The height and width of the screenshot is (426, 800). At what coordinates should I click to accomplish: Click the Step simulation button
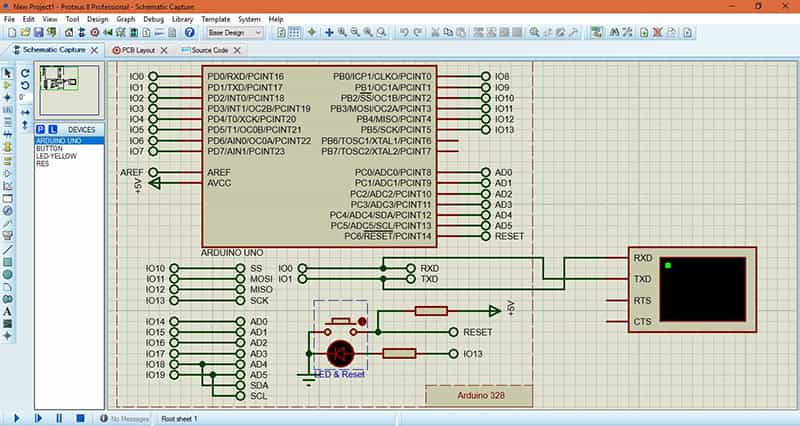point(38,418)
